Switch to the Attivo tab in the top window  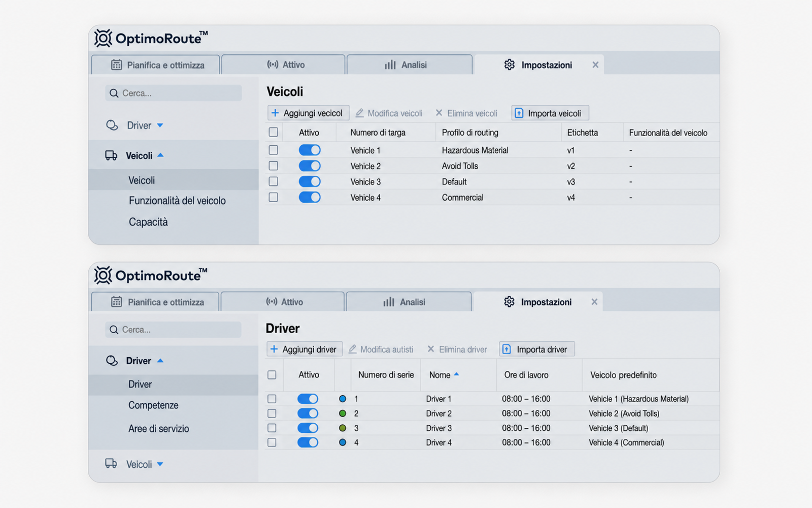tap(283, 65)
